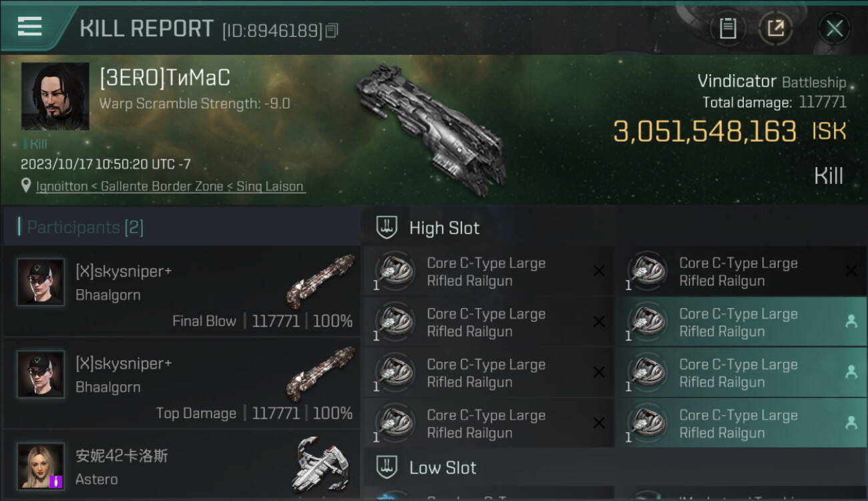Click the X on first left railgun
This screenshot has height=501, width=868.
(599, 271)
